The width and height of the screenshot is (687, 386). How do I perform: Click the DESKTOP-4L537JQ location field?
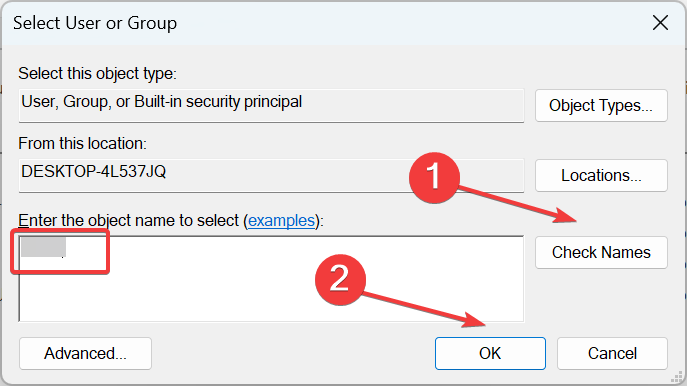271,176
